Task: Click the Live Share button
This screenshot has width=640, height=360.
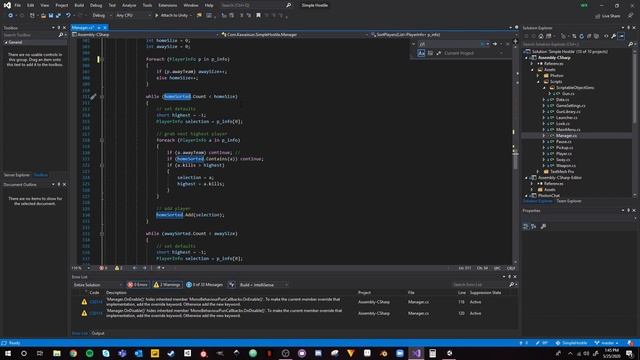Action: tap(608, 16)
